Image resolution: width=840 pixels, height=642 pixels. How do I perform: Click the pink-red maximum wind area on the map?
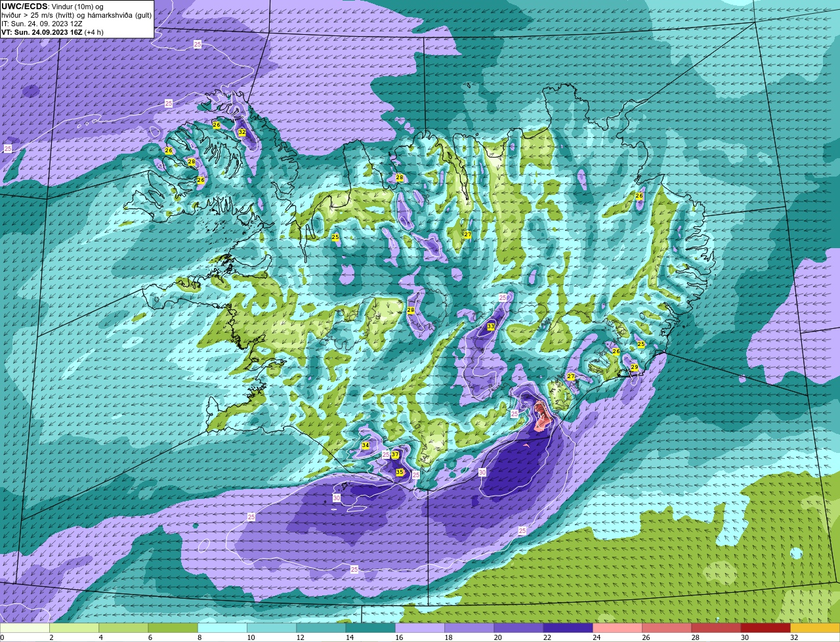(x=543, y=416)
